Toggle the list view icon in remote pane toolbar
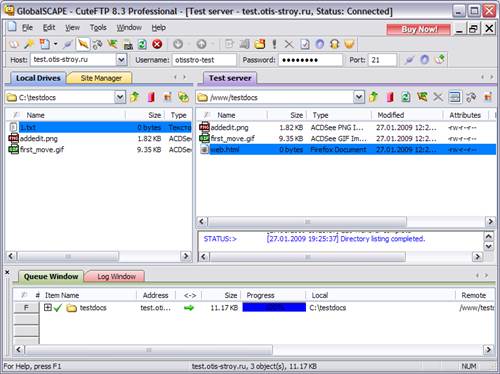Viewport: 500px width, 374px height. [454, 97]
